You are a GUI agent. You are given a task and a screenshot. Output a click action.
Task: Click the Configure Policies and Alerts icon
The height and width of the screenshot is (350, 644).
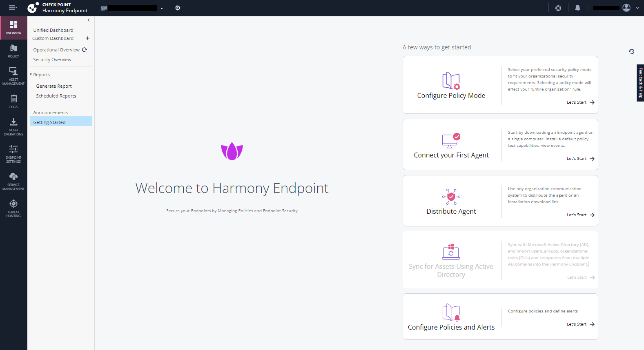(451, 312)
